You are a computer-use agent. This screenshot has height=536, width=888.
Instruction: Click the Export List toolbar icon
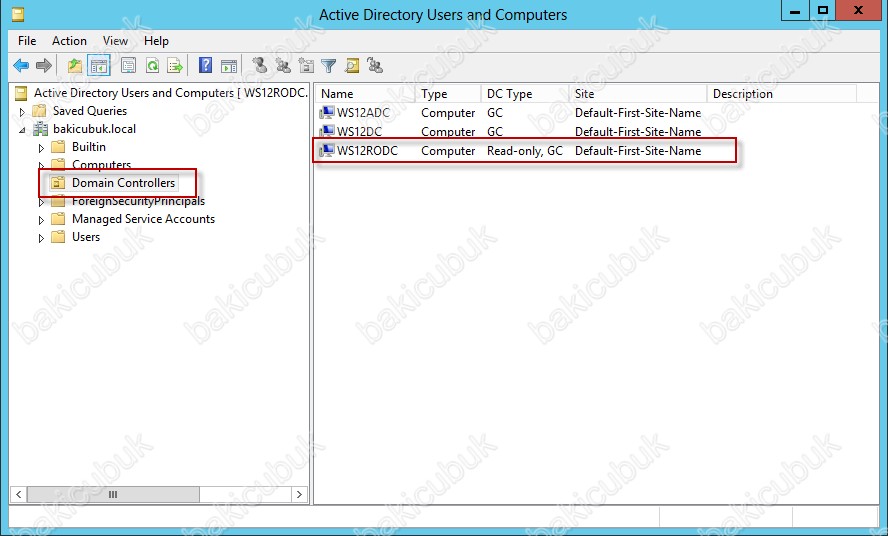176,66
